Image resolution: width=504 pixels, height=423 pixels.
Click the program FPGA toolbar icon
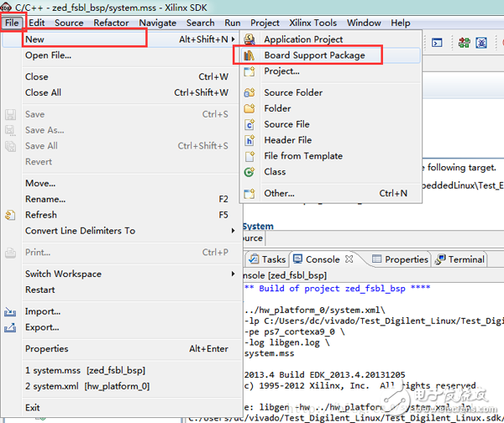464,40
